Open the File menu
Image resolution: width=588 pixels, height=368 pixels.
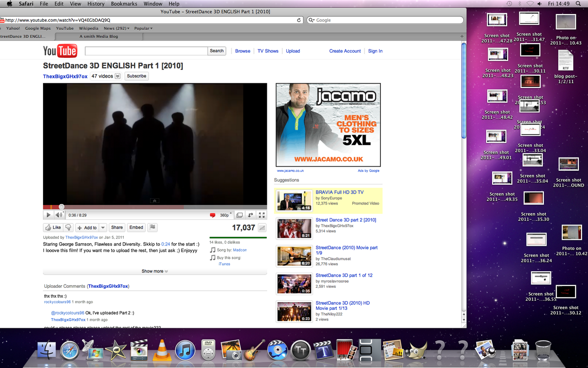(x=44, y=4)
